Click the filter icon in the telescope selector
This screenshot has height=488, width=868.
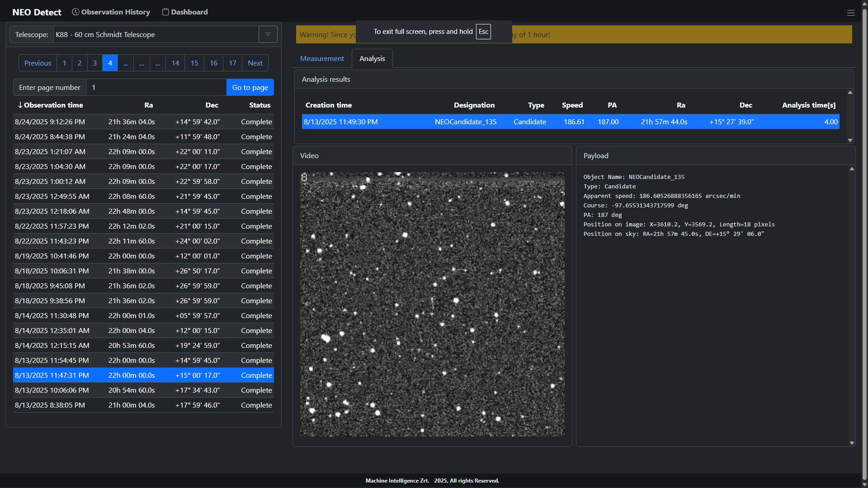pyautogui.click(x=268, y=34)
